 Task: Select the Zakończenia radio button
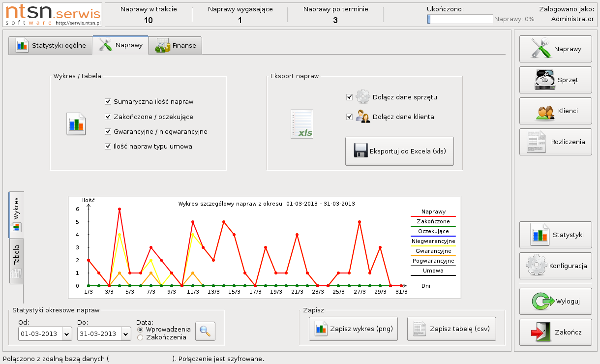140,337
